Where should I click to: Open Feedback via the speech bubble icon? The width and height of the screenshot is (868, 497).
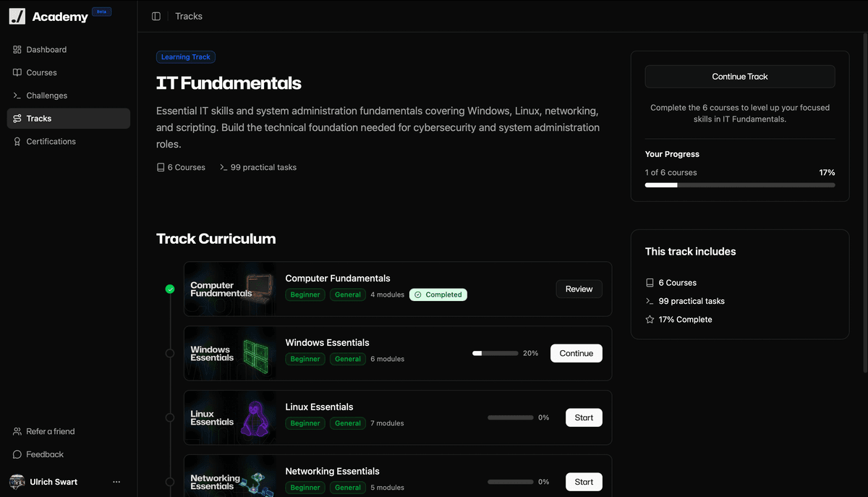coord(16,454)
